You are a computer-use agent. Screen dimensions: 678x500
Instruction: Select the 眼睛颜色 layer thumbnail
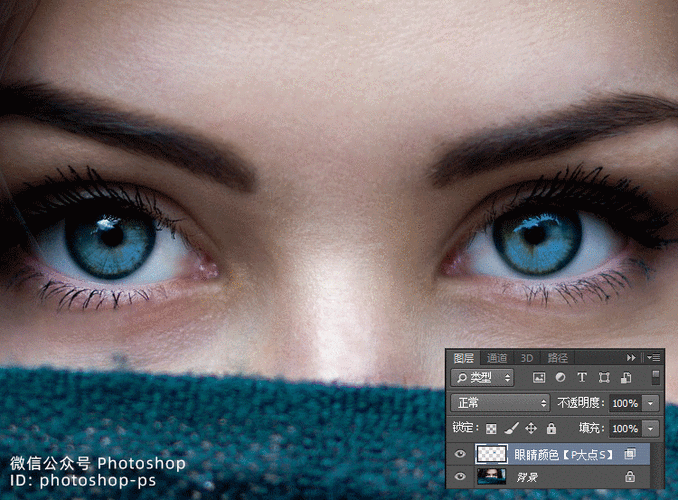(x=491, y=454)
